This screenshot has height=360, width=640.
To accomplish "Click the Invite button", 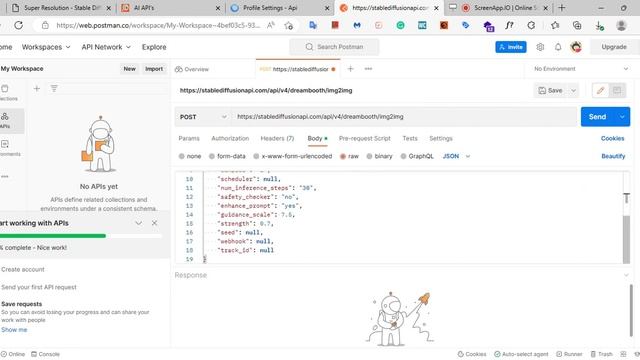I will (x=511, y=47).
